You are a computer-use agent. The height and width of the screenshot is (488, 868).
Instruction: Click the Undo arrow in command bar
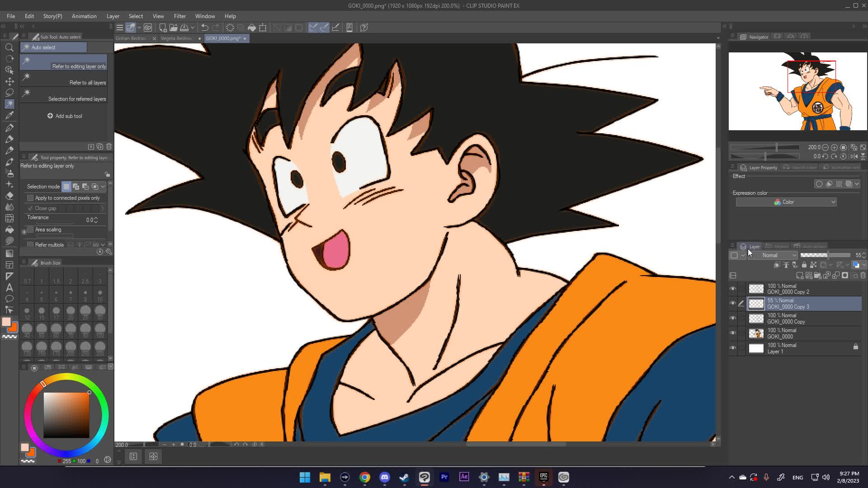pos(204,28)
